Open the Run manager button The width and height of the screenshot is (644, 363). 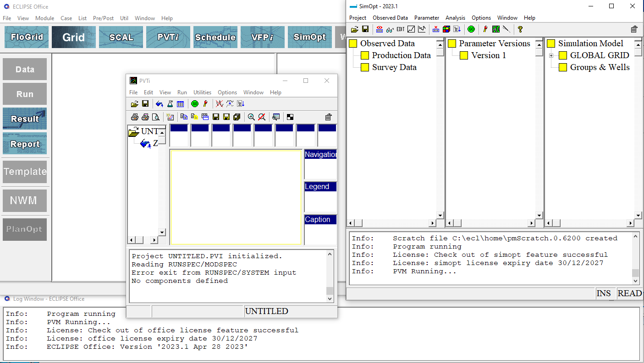click(25, 94)
